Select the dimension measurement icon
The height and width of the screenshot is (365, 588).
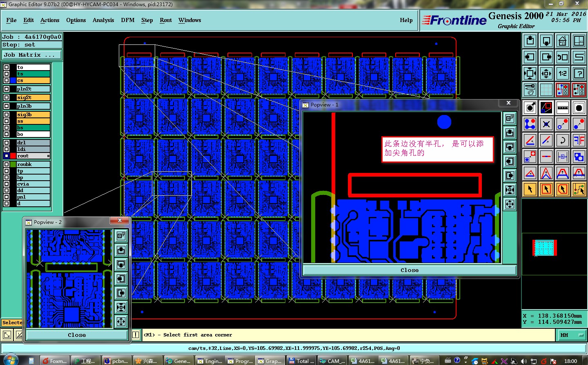tap(563, 157)
